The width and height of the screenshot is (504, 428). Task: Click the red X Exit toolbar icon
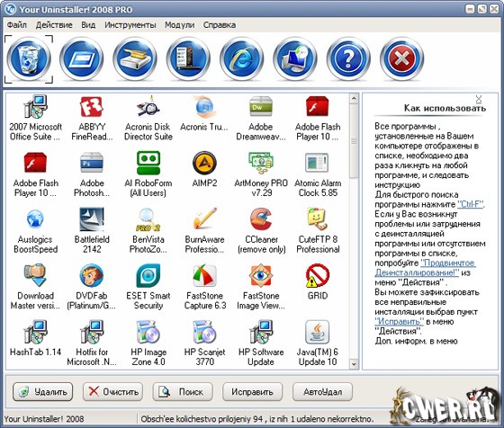(401, 59)
